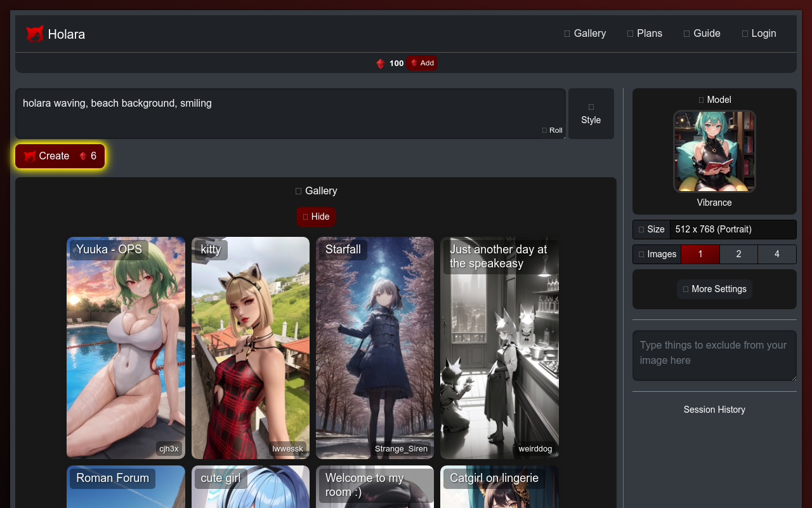
Task: Open the Starfall gallery image
Action: [375, 348]
